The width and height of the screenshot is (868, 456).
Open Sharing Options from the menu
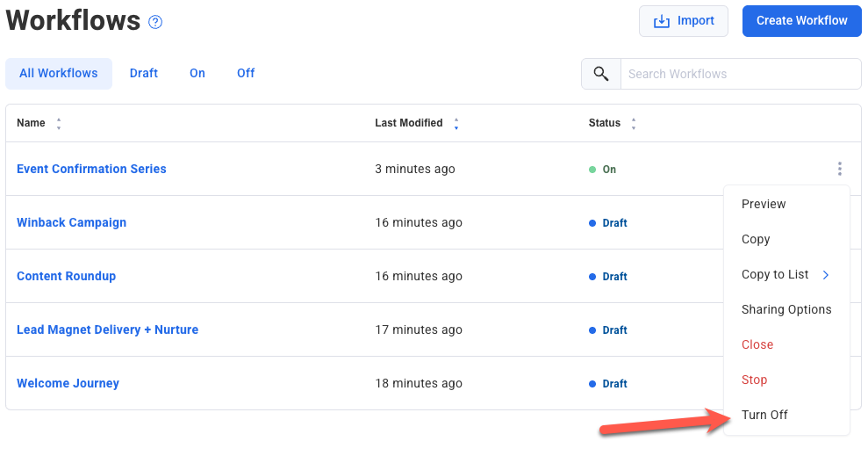coord(786,309)
